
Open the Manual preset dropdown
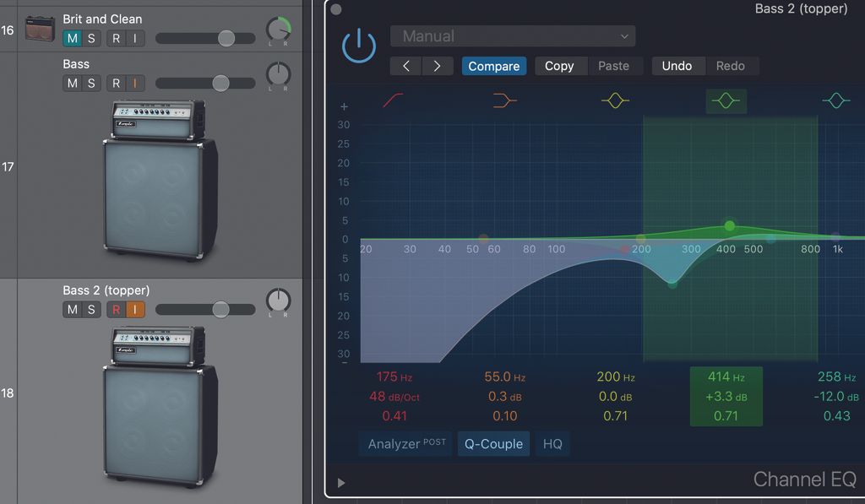pyautogui.click(x=512, y=35)
